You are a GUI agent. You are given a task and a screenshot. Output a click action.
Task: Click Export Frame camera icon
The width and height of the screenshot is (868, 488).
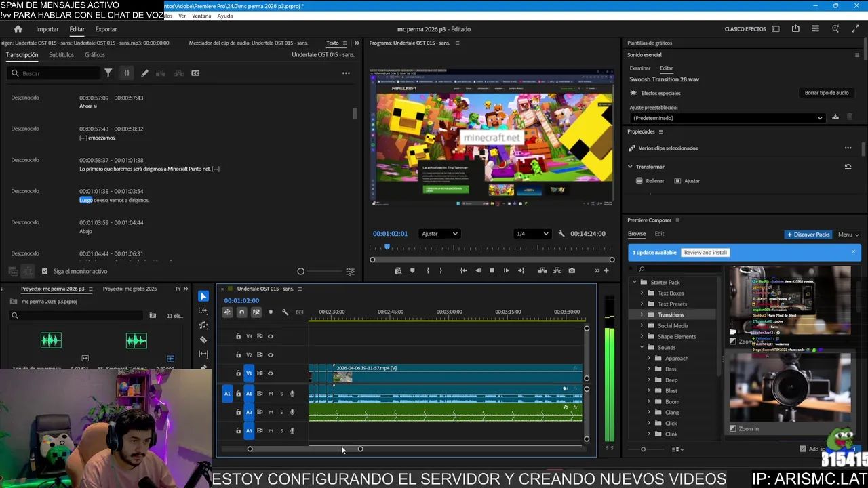(x=572, y=270)
